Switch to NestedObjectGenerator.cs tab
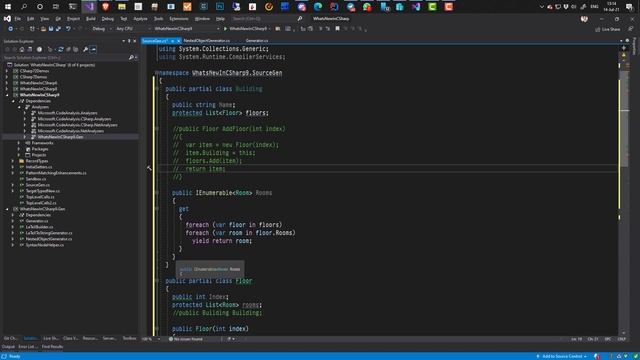The height and width of the screenshot is (360, 640). point(207,41)
